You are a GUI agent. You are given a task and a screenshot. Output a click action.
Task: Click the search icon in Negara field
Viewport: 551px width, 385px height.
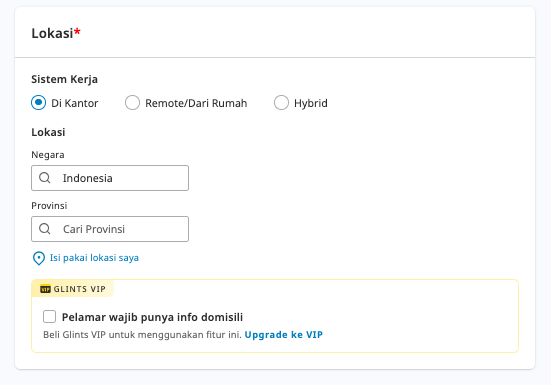click(45, 178)
